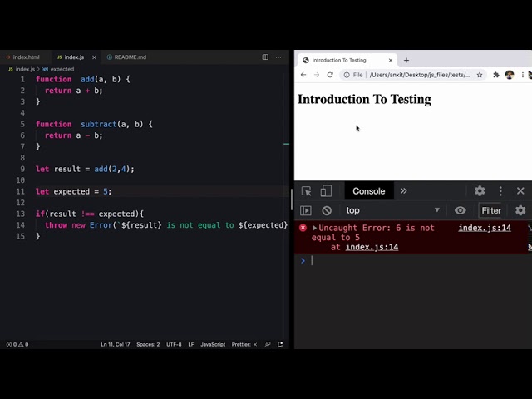The height and width of the screenshot is (399, 532).
Task: Click the browser address bar URL
Action: tap(420, 75)
